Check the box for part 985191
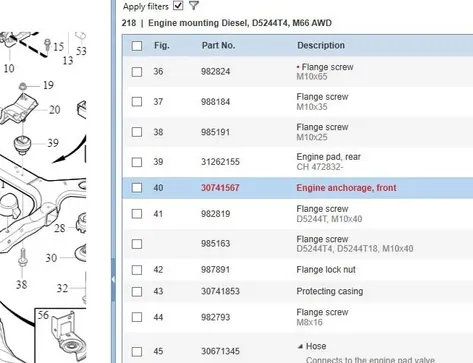 coord(137,132)
